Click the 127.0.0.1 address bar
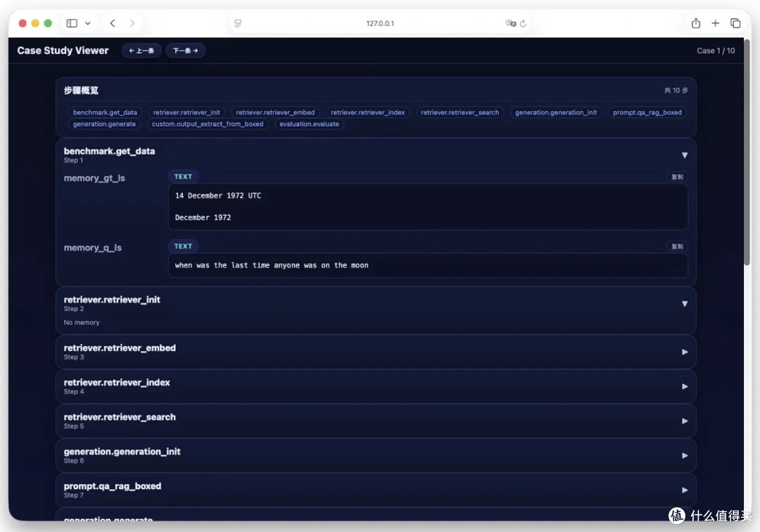 click(380, 23)
